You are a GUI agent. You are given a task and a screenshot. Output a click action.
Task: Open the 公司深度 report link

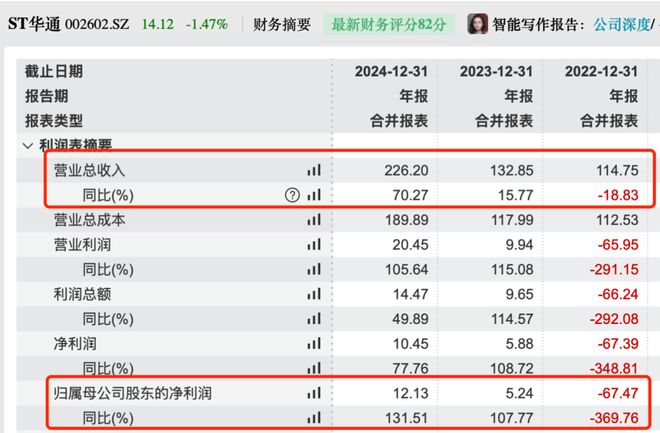point(622,24)
